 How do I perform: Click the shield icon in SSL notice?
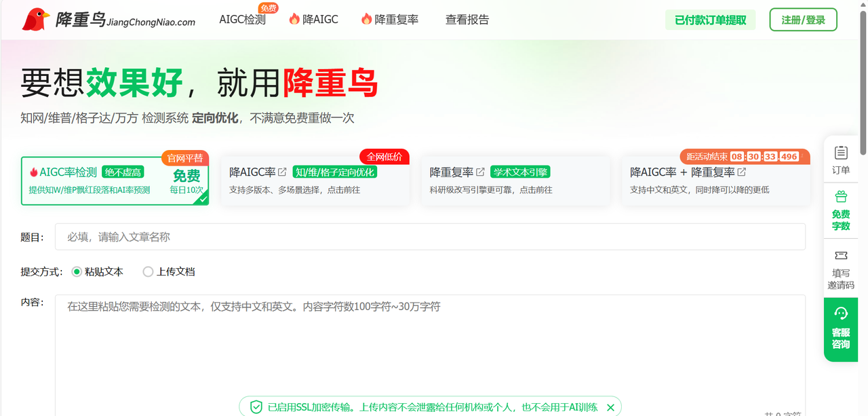(256, 407)
